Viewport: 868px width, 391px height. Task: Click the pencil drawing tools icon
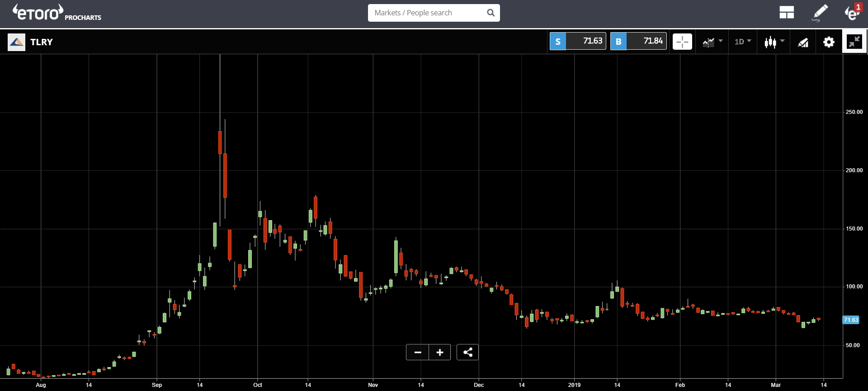820,13
